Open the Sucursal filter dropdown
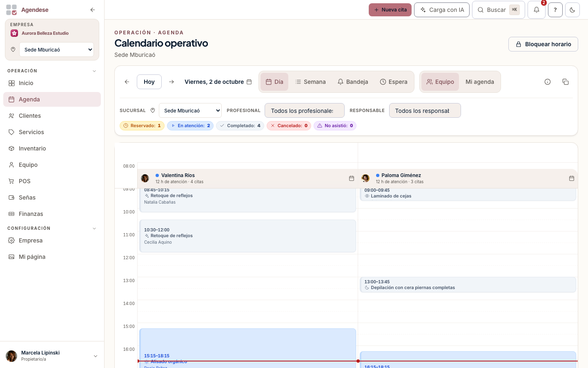Viewport: 588px width, 368px height. click(190, 110)
